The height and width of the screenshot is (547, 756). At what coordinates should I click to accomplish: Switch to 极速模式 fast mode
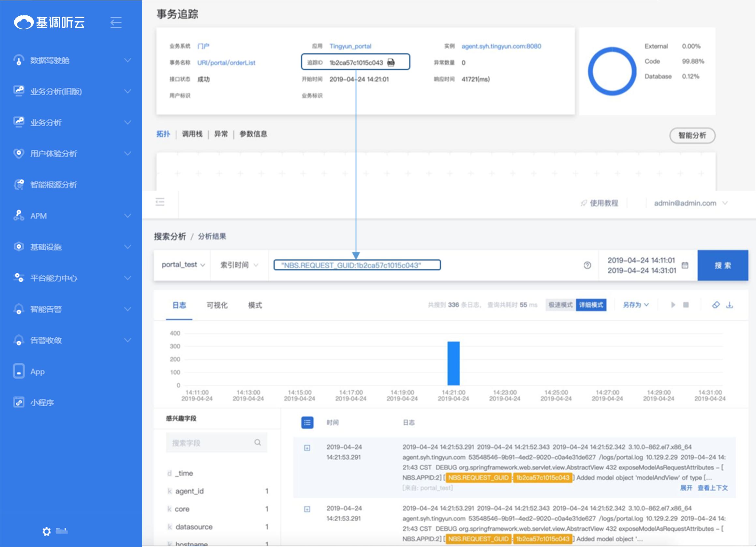tap(560, 305)
